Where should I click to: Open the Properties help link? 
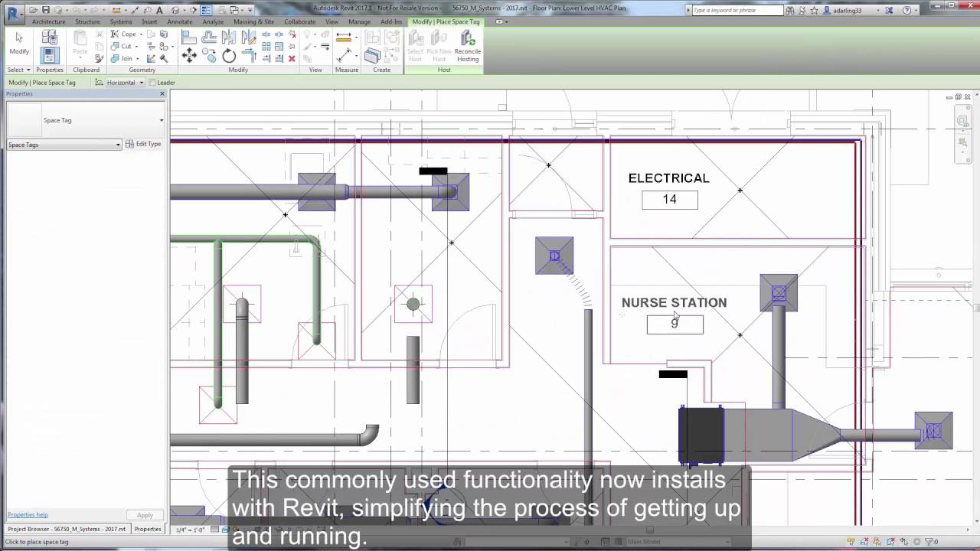[x=28, y=514]
